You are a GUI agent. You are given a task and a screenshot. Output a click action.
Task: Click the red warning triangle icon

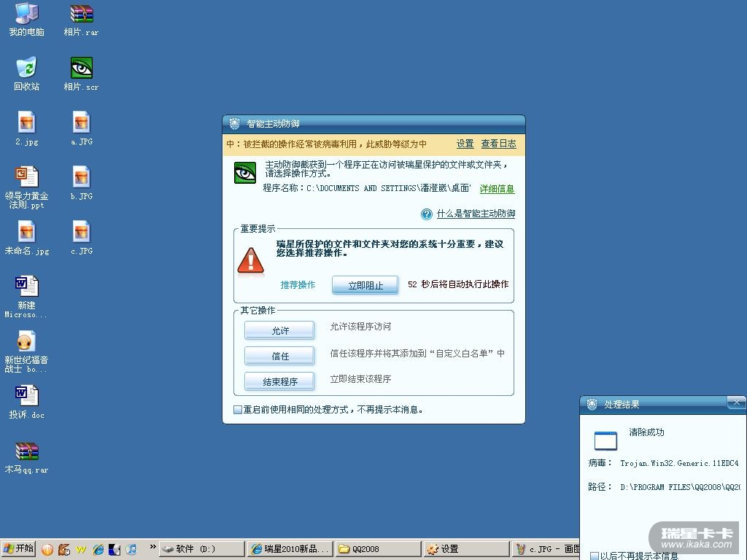tap(251, 261)
